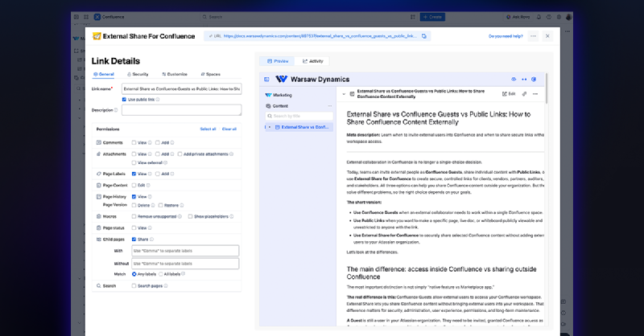Click the two-dot icon in Warsaw Dynamics preview header
The image size is (644, 336).
coord(524,80)
